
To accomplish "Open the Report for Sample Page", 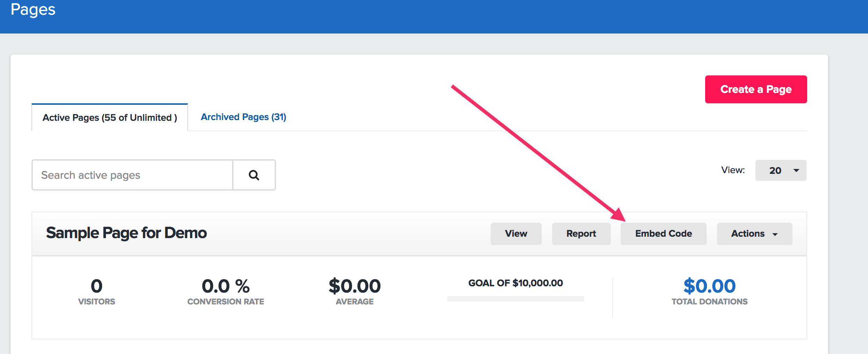I will (x=581, y=234).
